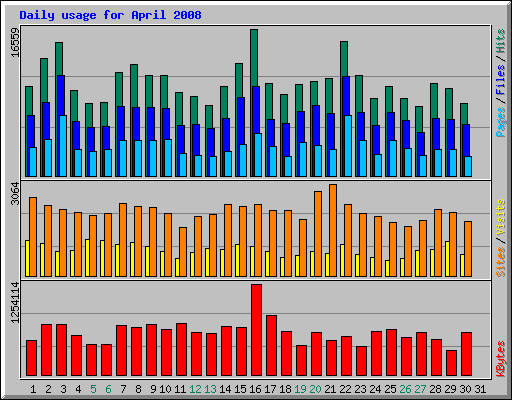The height and width of the screenshot is (400, 512).
Task: Click the orange visits bar for day 11
Action: click(183, 252)
